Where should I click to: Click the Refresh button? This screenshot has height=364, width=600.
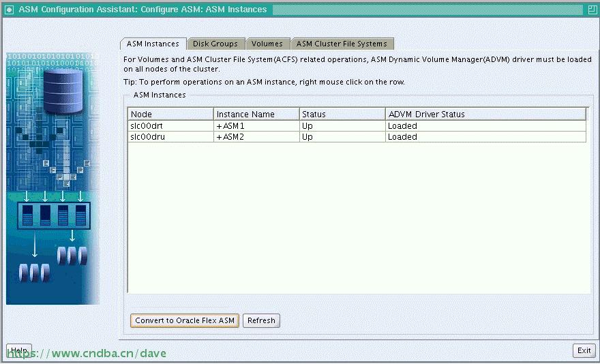(261, 321)
